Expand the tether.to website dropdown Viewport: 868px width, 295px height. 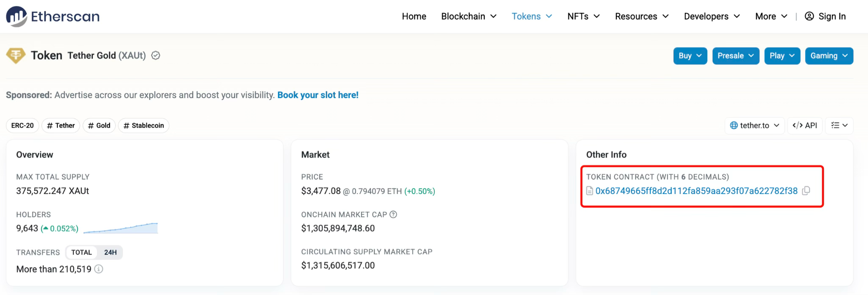point(754,126)
